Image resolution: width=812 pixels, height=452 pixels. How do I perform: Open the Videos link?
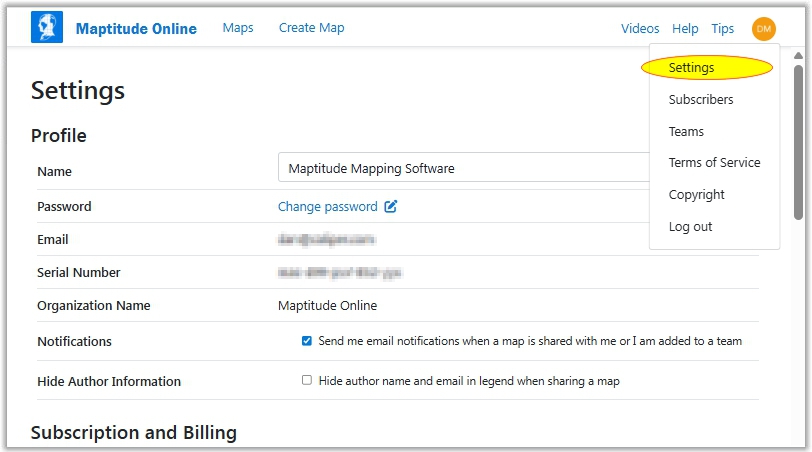[x=640, y=28]
